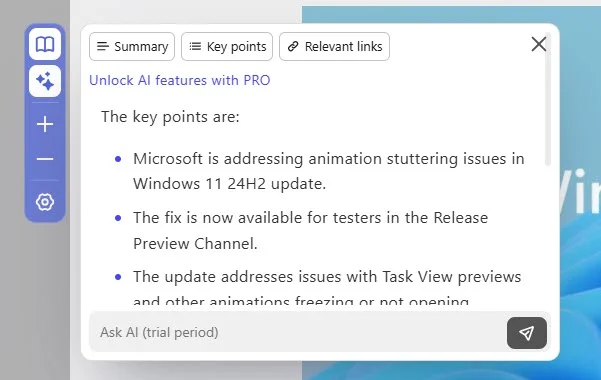
Task: Follow the Unlock AI features with PRO link
Action: coord(180,80)
